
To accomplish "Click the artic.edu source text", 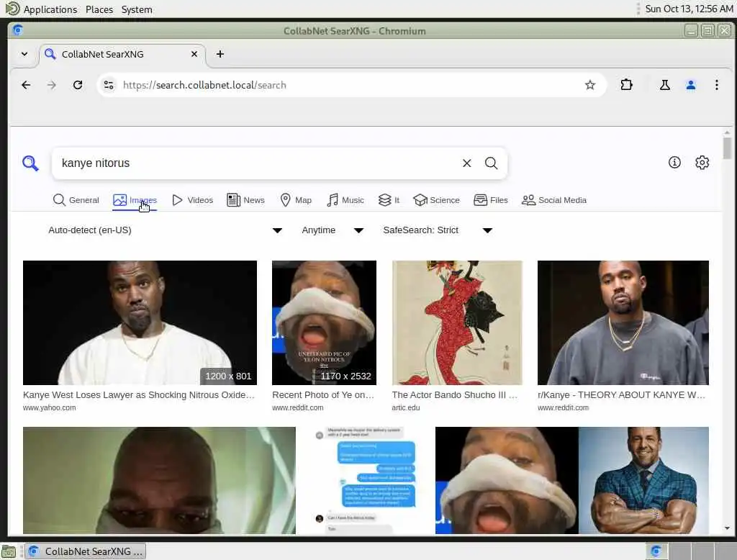I will pyautogui.click(x=406, y=407).
